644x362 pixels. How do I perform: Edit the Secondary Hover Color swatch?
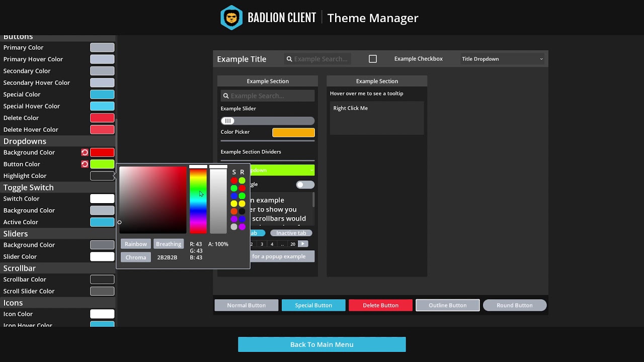click(x=102, y=82)
